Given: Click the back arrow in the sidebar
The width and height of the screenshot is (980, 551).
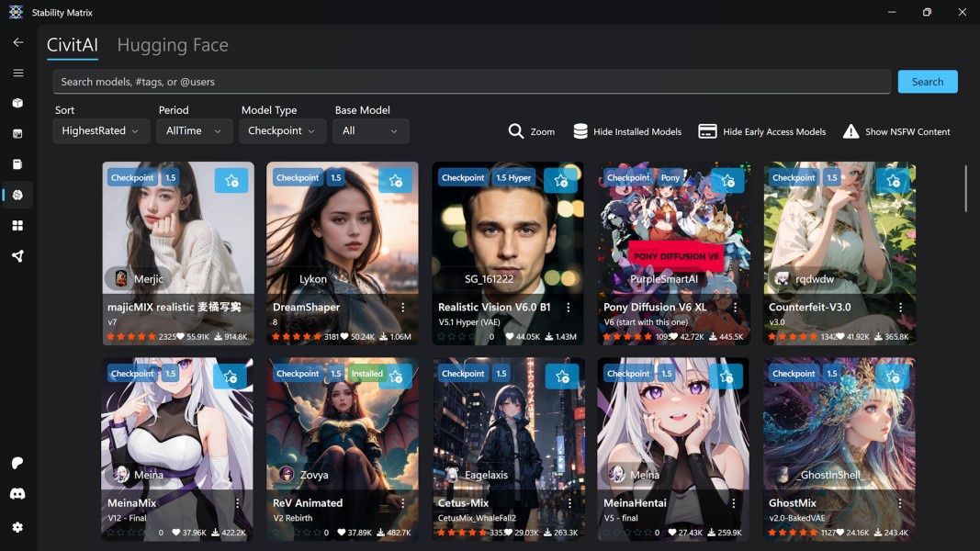Looking at the screenshot, I should point(18,42).
